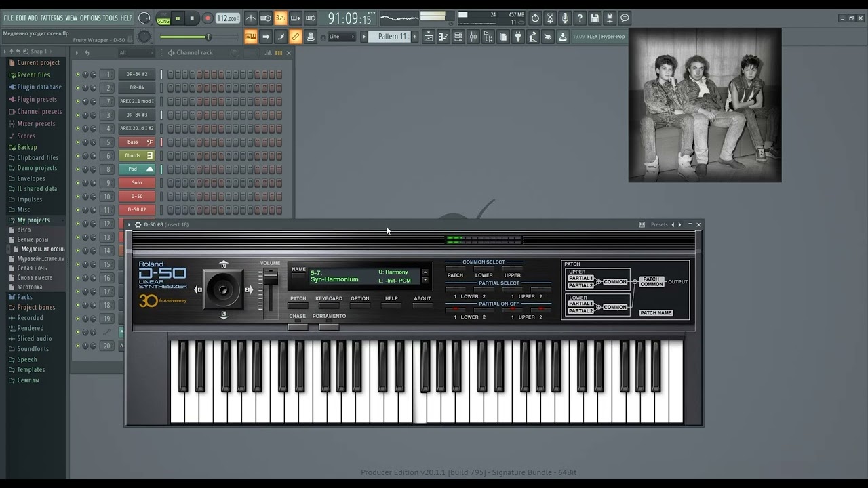Save the project with the floppy icon

pos(595,18)
